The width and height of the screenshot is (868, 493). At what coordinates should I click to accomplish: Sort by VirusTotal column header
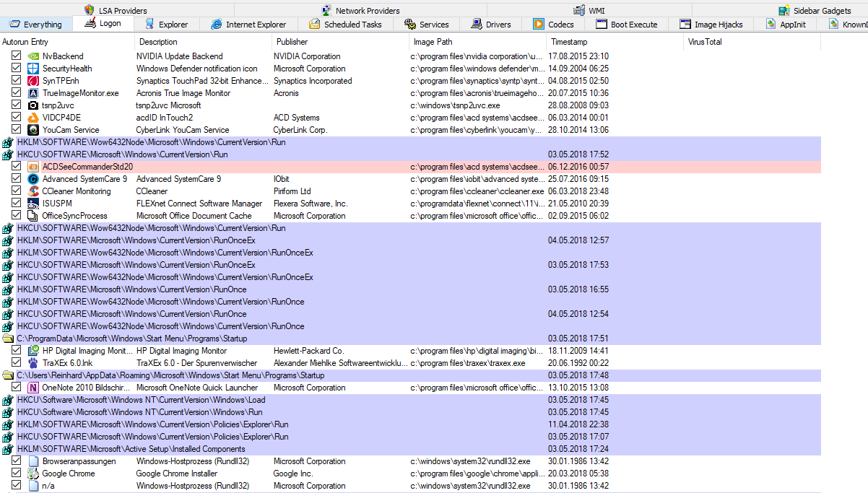(x=752, y=42)
